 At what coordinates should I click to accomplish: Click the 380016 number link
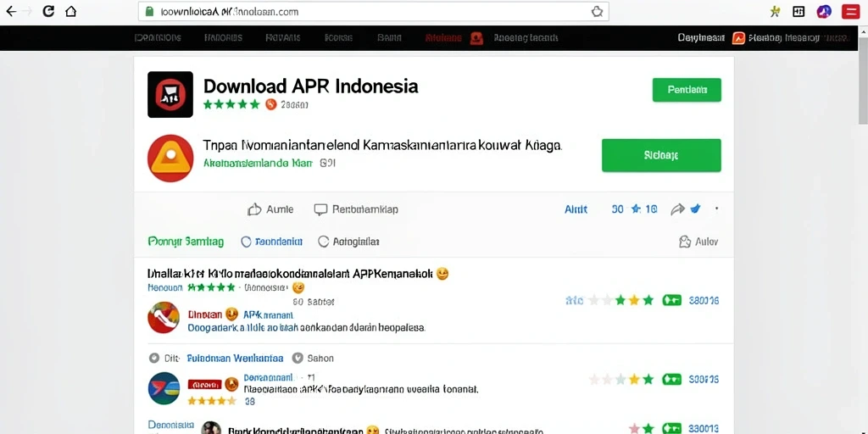pyautogui.click(x=704, y=301)
